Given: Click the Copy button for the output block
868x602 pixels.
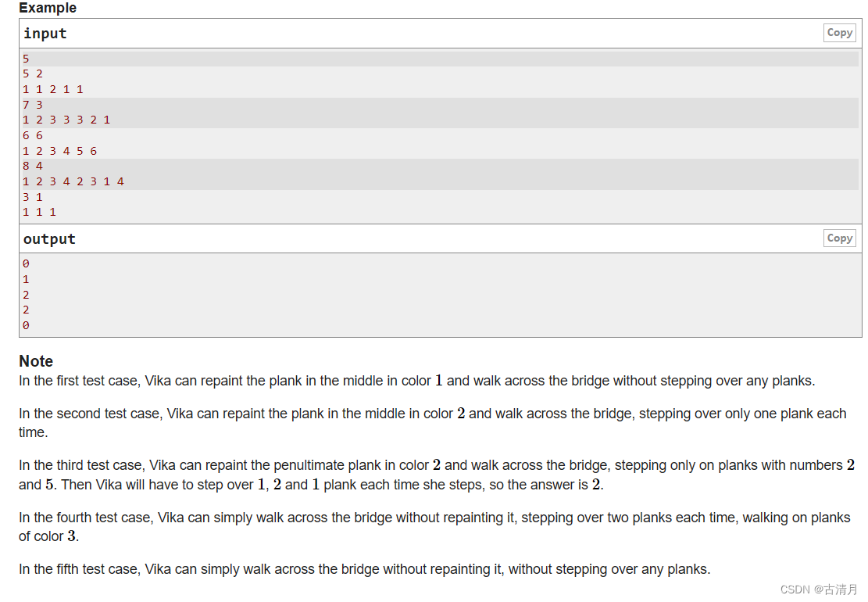Looking at the screenshot, I should point(839,238).
